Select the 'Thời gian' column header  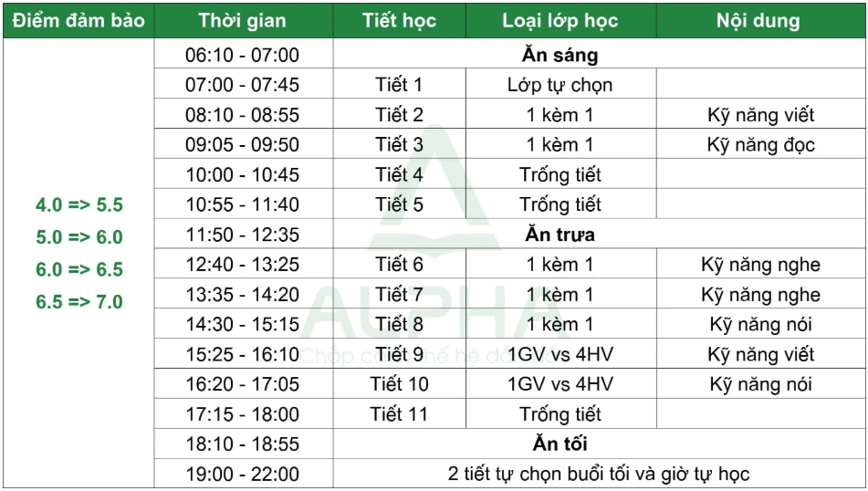coord(244,20)
